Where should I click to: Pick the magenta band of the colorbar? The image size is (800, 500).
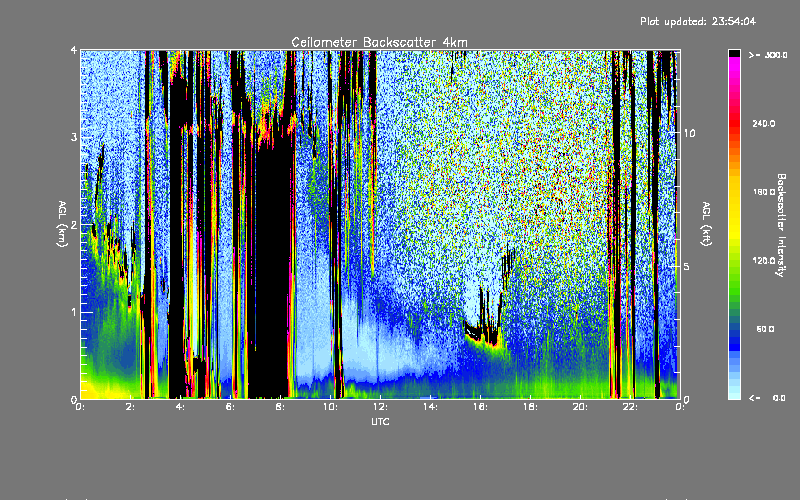click(734, 65)
